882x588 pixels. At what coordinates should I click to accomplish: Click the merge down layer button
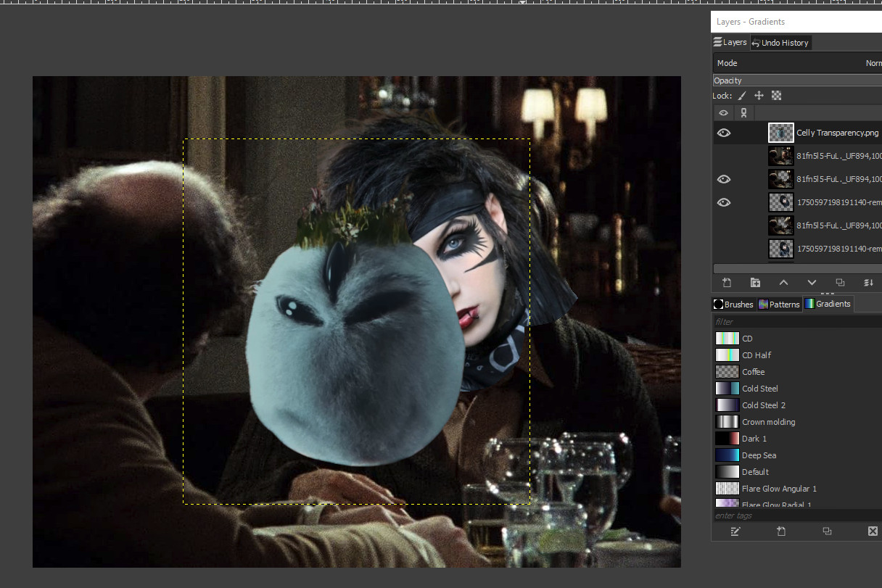click(868, 282)
